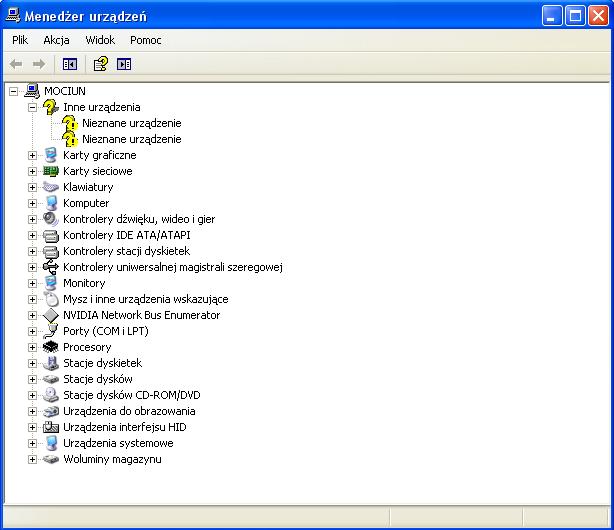The width and height of the screenshot is (614, 530).
Task: Collapse the Inne urządzenia branch
Action: click(33, 107)
